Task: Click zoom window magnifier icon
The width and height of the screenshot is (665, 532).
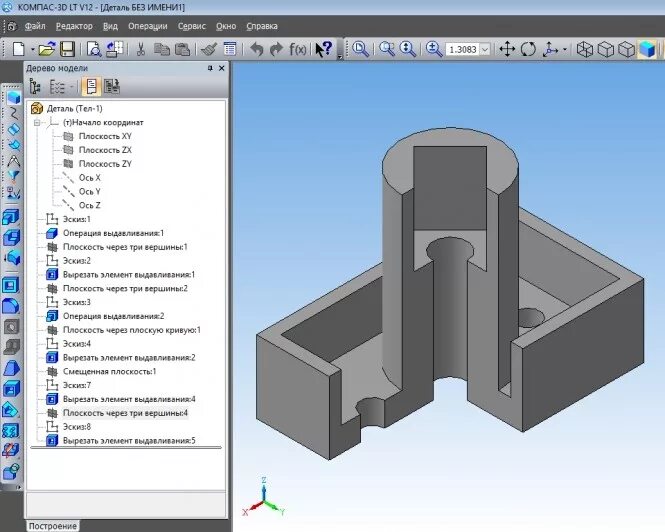Action: 360,49
